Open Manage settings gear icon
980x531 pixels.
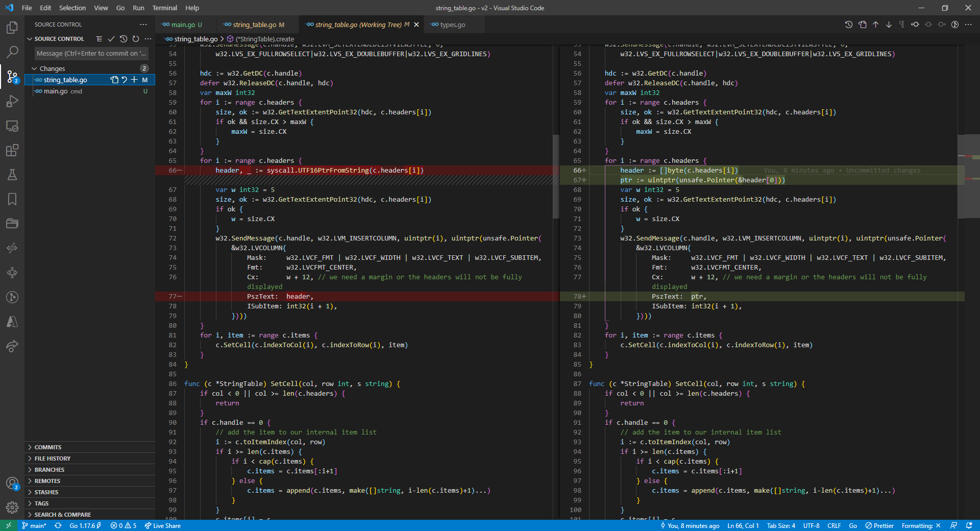pyautogui.click(x=12, y=508)
